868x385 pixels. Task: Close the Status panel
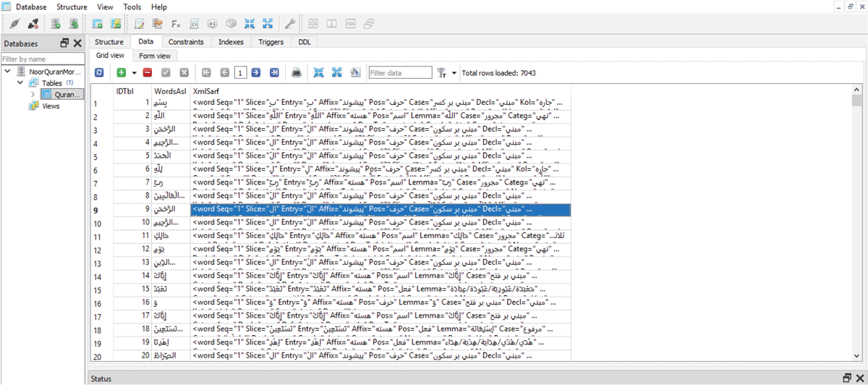coord(860,378)
